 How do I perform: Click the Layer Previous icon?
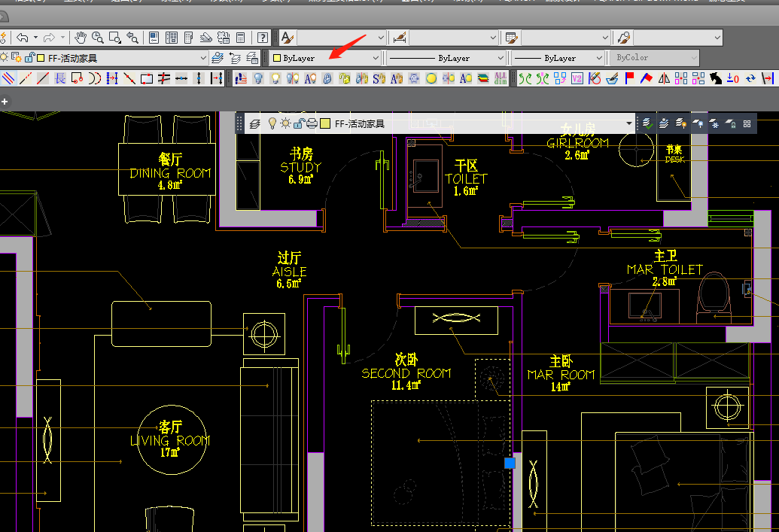click(235, 58)
